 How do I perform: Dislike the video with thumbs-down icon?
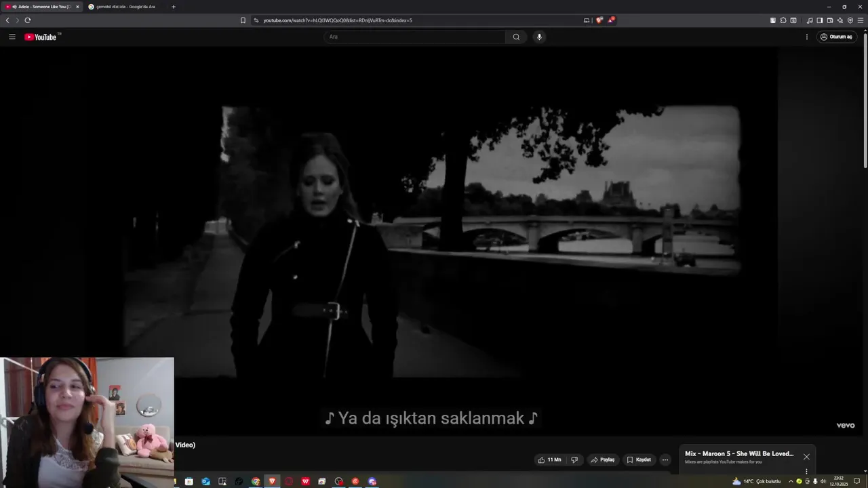(574, 460)
